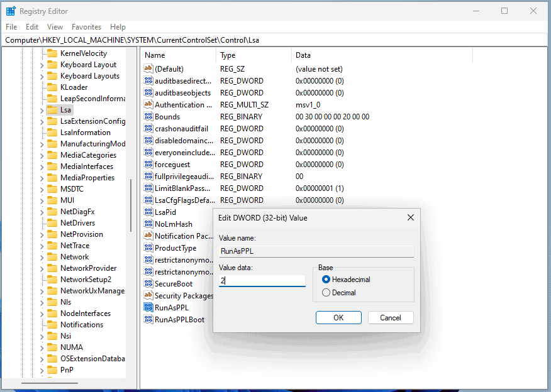The width and height of the screenshot is (551, 392).
Task: Expand the PnP key
Action: point(42,370)
